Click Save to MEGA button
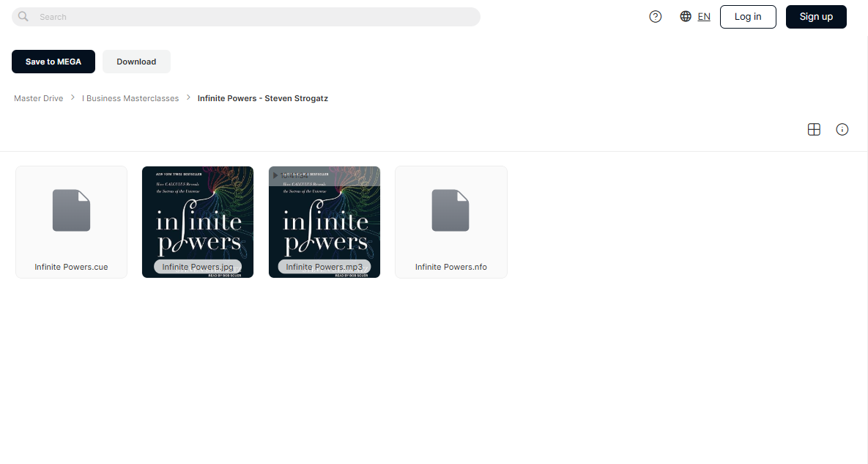Screen dimensions: 868x464 (53, 62)
